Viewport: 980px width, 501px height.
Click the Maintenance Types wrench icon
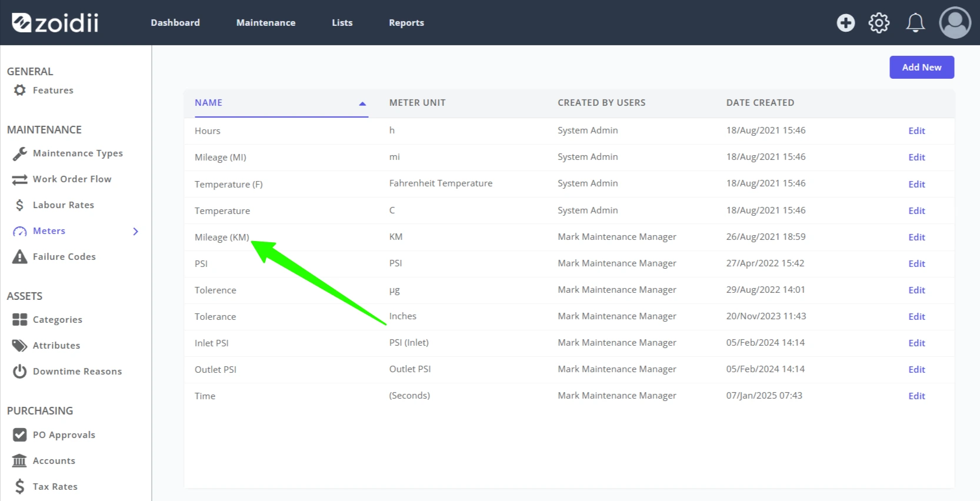point(20,153)
